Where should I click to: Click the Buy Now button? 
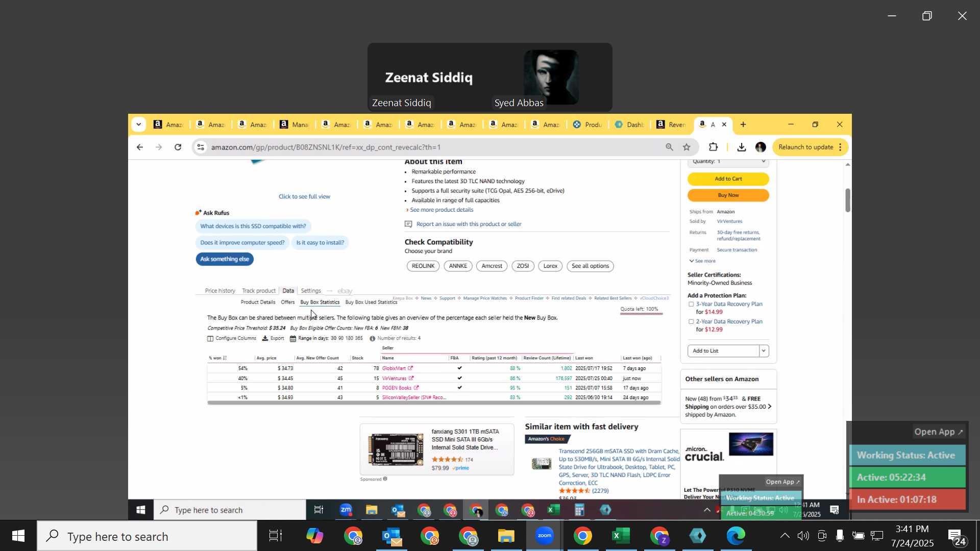coord(728,195)
